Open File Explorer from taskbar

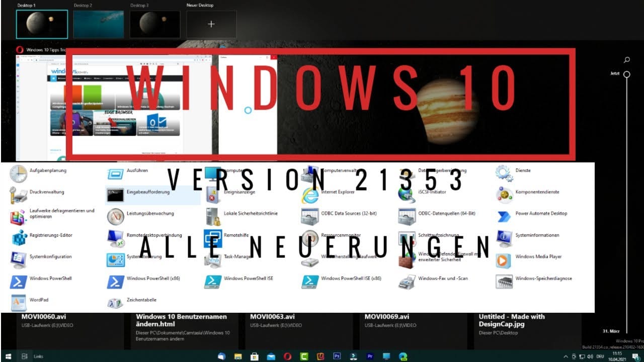click(238, 356)
